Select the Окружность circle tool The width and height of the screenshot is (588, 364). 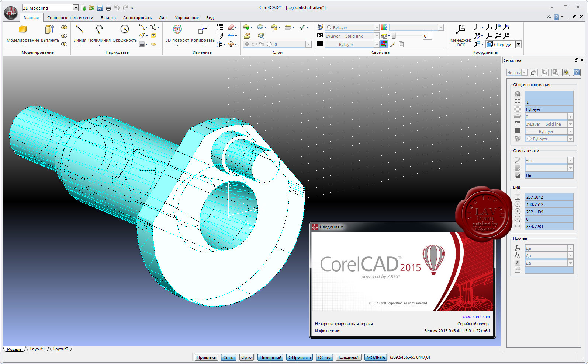(125, 35)
